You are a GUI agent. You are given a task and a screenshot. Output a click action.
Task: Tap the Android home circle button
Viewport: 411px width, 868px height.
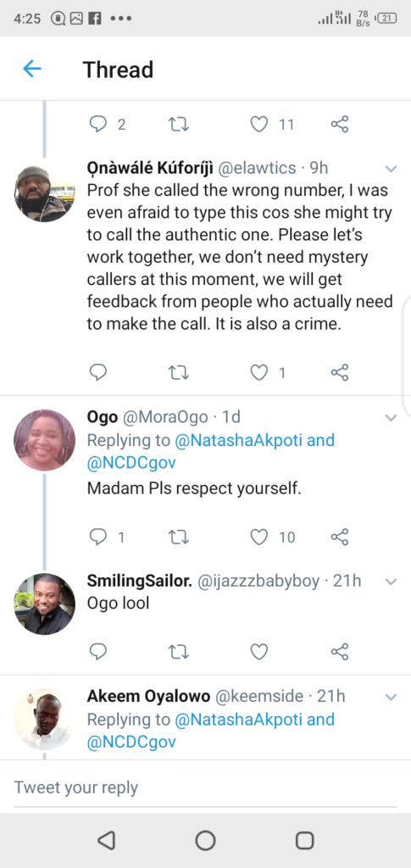[x=205, y=840]
